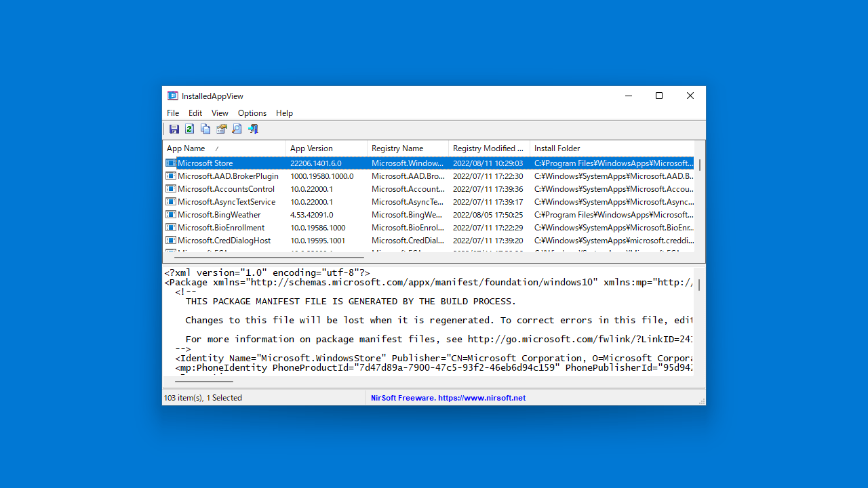Click the icon beside Microsoft.BingWeather
This screenshot has width=868, height=488.
[x=171, y=215]
